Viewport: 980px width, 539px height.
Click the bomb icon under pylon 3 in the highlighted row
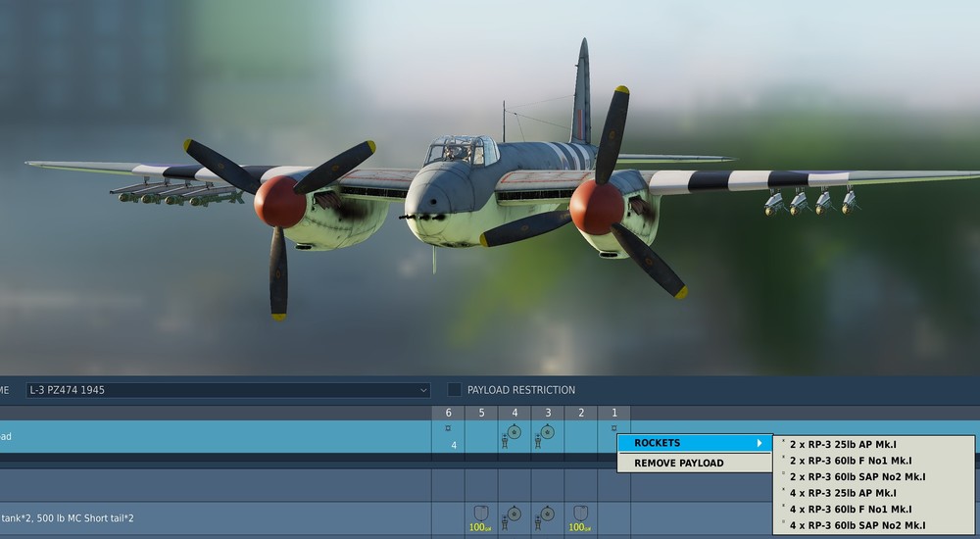[x=544, y=436]
